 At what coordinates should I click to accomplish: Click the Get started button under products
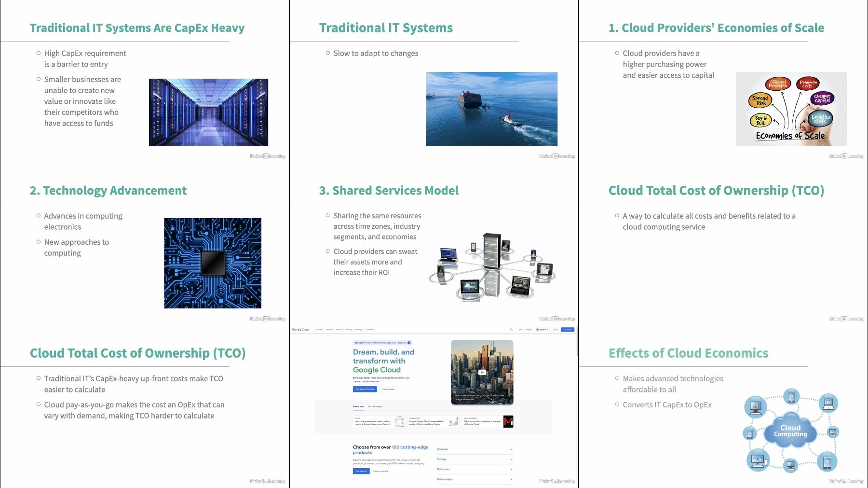pyautogui.click(x=361, y=471)
